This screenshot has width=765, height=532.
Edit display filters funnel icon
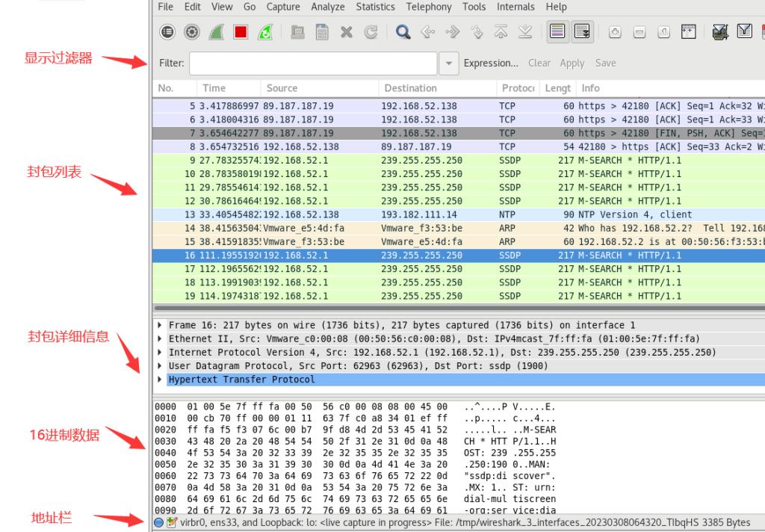(745, 31)
